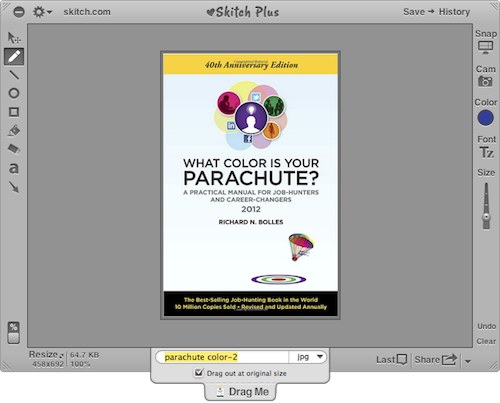The image size is (500, 403).
Task: Toggle the percent zoom switch
Action: click(x=13, y=332)
